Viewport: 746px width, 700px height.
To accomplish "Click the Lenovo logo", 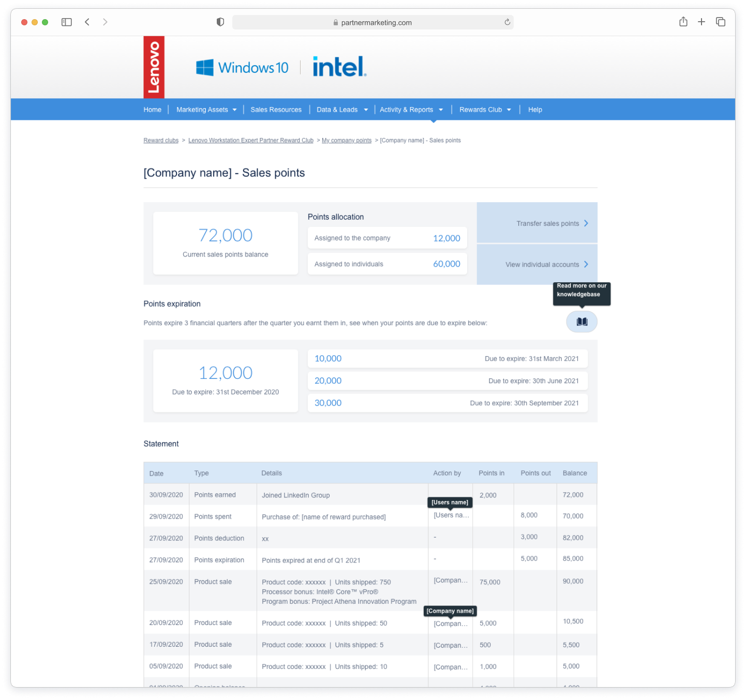I will point(154,67).
